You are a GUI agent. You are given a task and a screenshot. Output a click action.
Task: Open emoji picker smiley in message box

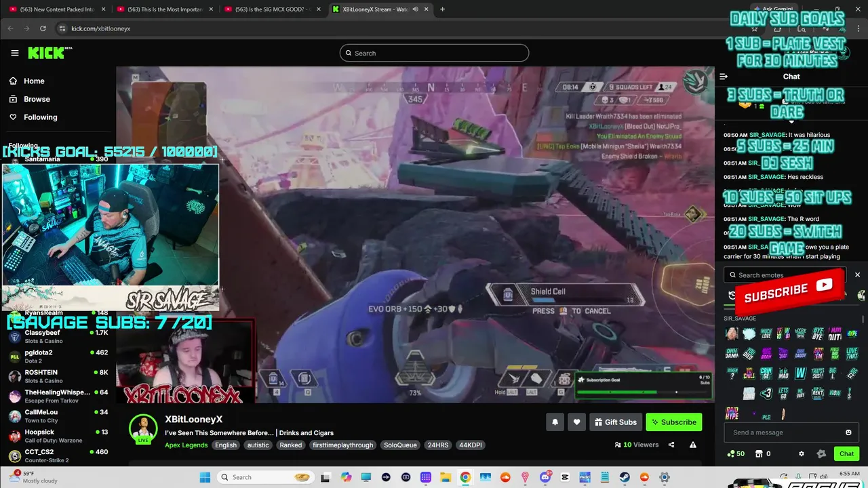[x=848, y=432]
